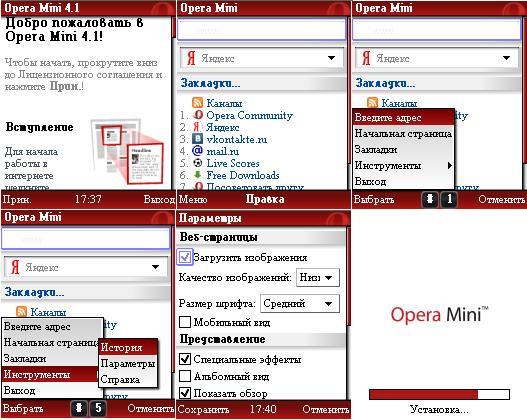527x420 pixels.
Task: Tap the Выход softkey on the welcome screen
Action: (x=159, y=199)
